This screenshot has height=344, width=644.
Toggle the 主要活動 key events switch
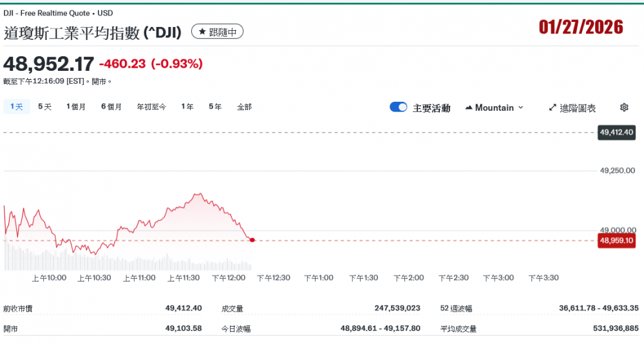[398, 107]
